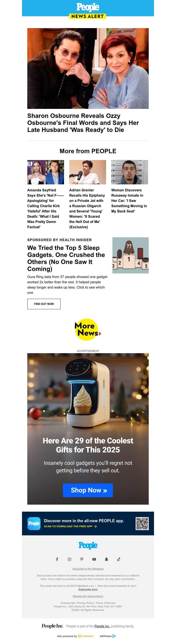
Task: Click the FIND OUT NOW button
Action: point(44,304)
